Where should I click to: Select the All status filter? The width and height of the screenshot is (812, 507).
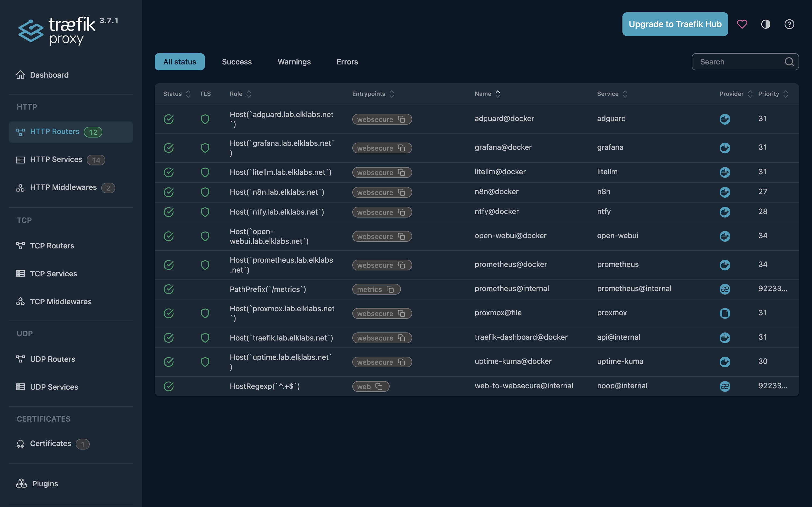(180, 62)
